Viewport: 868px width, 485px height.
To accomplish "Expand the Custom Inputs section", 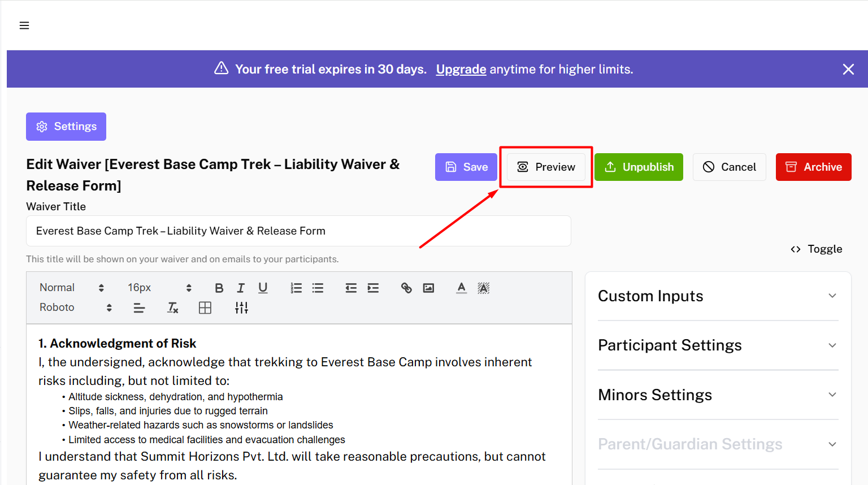I will (718, 296).
